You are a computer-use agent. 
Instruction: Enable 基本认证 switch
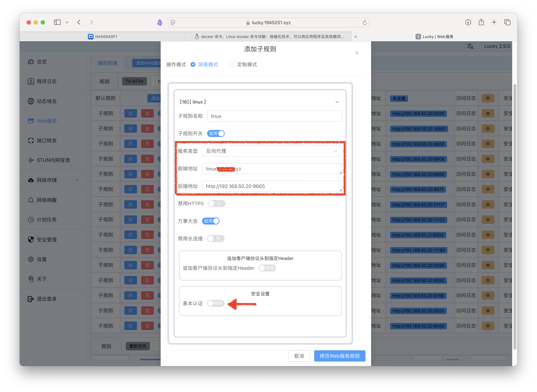pos(216,304)
